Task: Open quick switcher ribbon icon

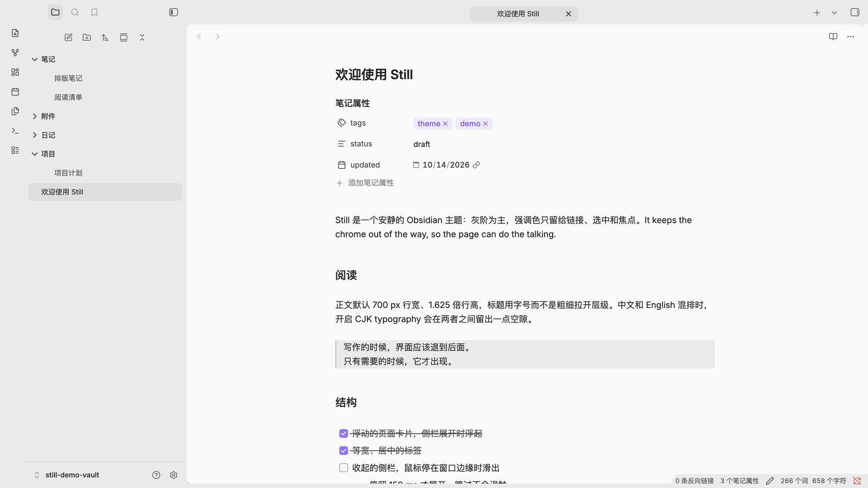Action: coord(15,33)
